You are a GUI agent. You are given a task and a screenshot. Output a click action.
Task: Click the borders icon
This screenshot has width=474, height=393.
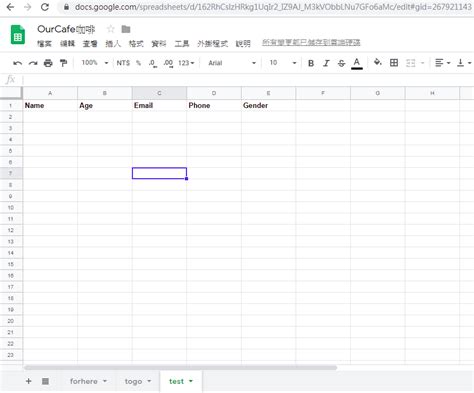coord(394,63)
